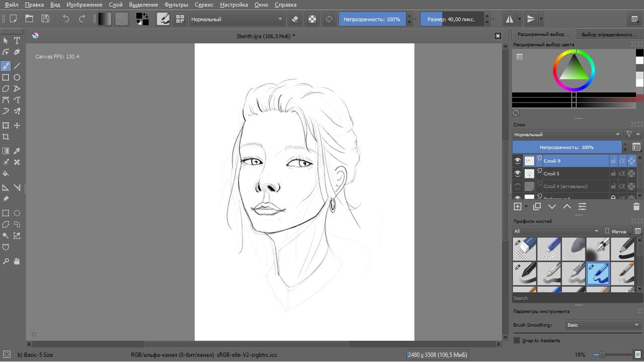Viewport: 644px width, 362px height.
Task: Open Brush Smoothing Basic dropdown
Action: pos(603,325)
